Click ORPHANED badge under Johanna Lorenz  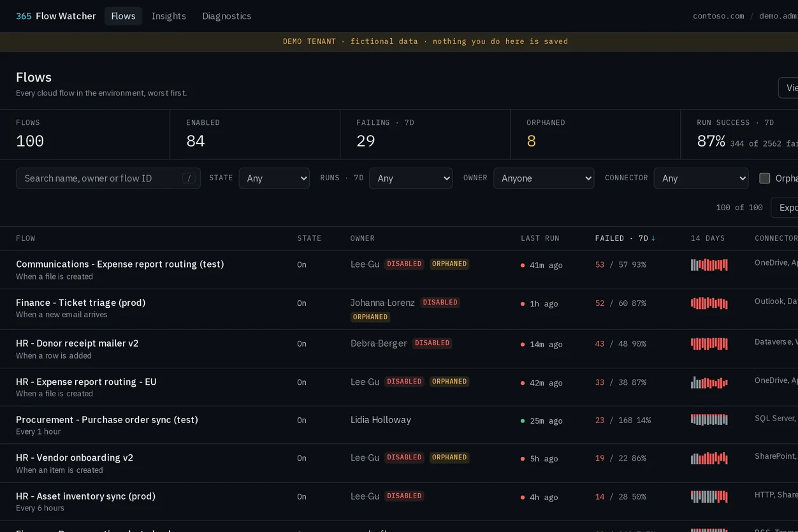(x=370, y=317)
